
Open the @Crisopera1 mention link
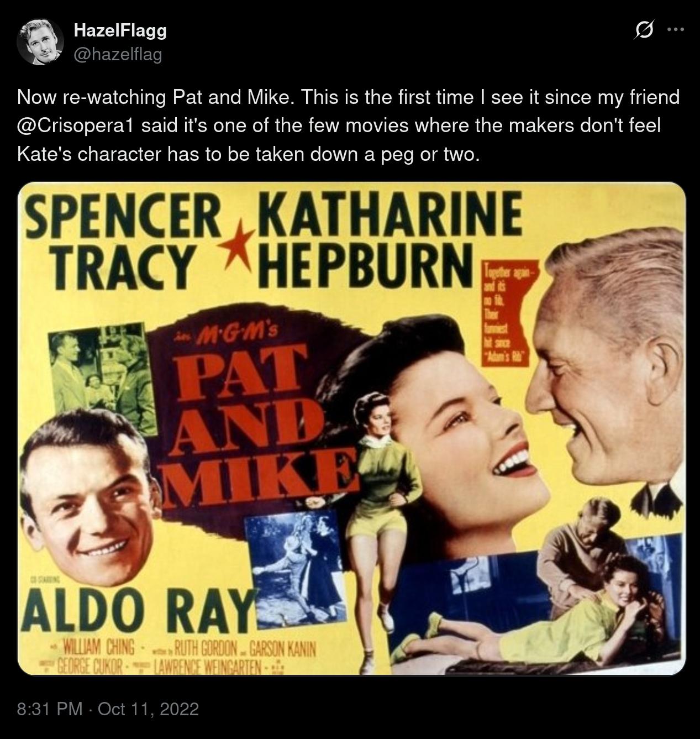[x=76, y=125]
